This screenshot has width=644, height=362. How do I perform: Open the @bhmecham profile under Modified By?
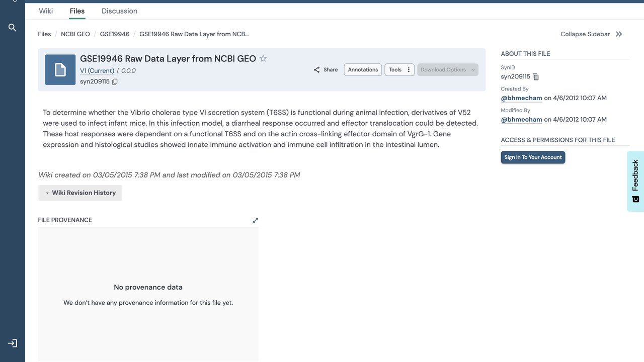(x=521, y=120)
